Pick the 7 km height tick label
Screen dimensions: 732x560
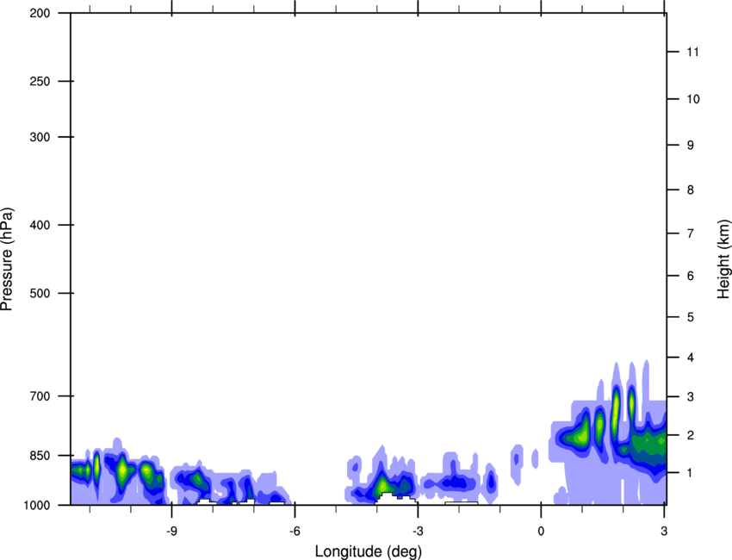[x=691, y=233]
